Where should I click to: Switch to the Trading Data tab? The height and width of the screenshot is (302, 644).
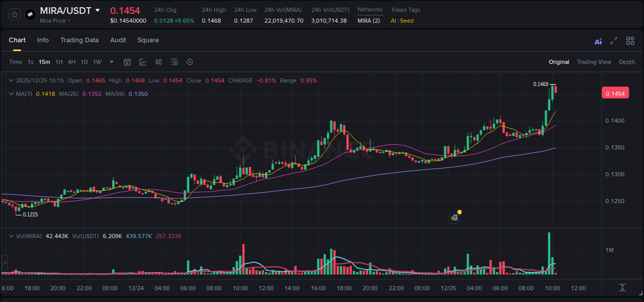[79, 40]
